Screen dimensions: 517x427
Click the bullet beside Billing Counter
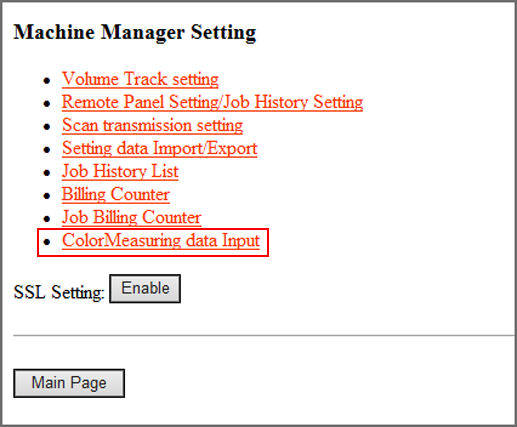click(x=47, y=196)
